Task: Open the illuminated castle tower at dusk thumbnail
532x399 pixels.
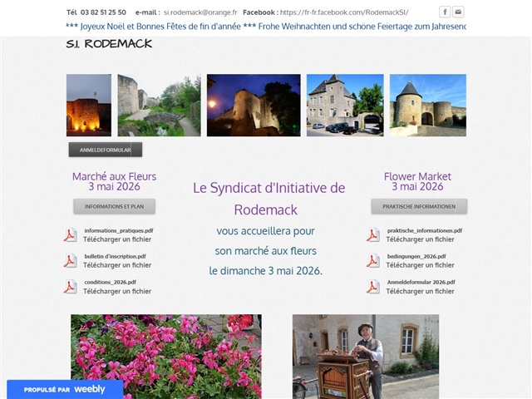Action: (x=89, y=106)
